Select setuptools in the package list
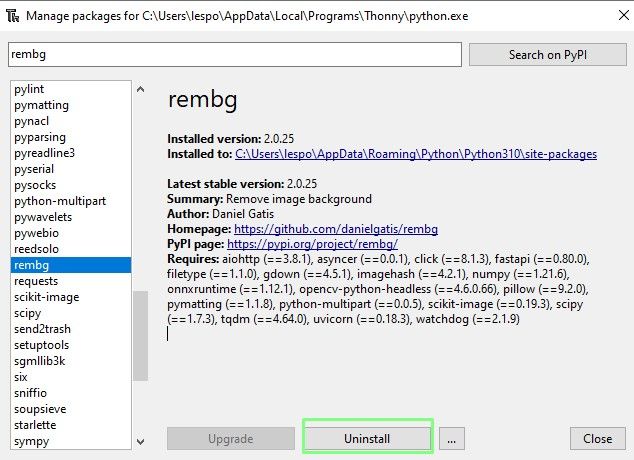This screenshot has width=634, height=460. pos(41,345)
